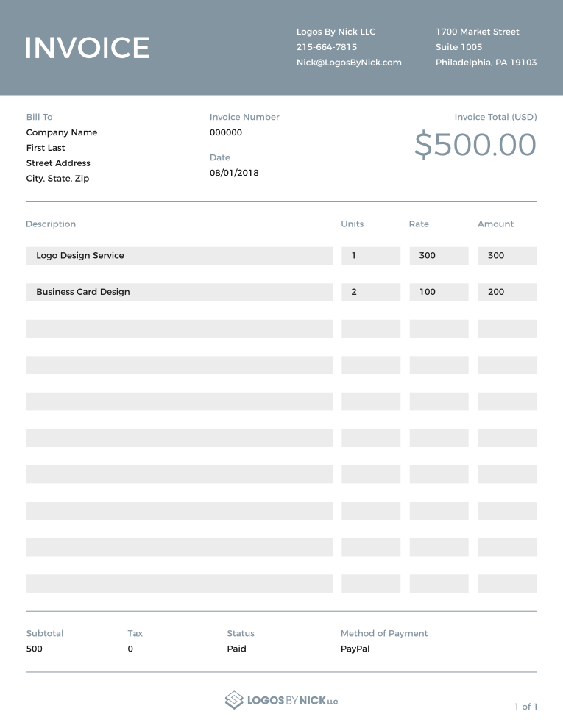Edit the Business Card Design description cell
The image size is (563, 728).
(180, 293)
